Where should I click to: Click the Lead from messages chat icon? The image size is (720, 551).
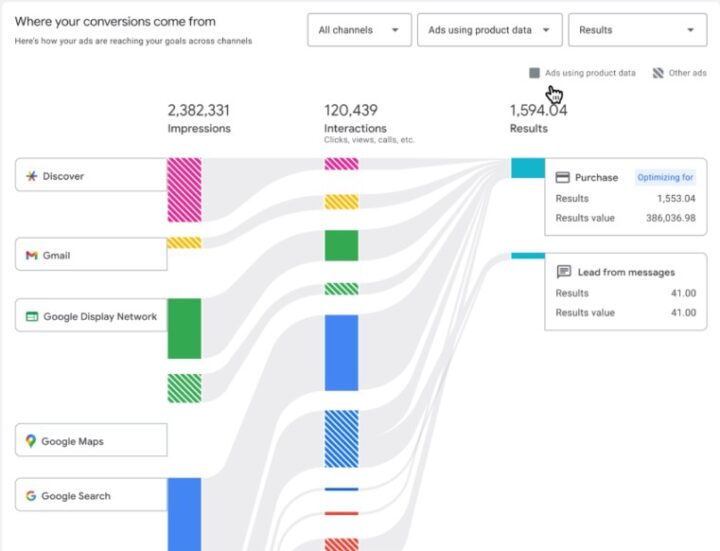(563, 272)
